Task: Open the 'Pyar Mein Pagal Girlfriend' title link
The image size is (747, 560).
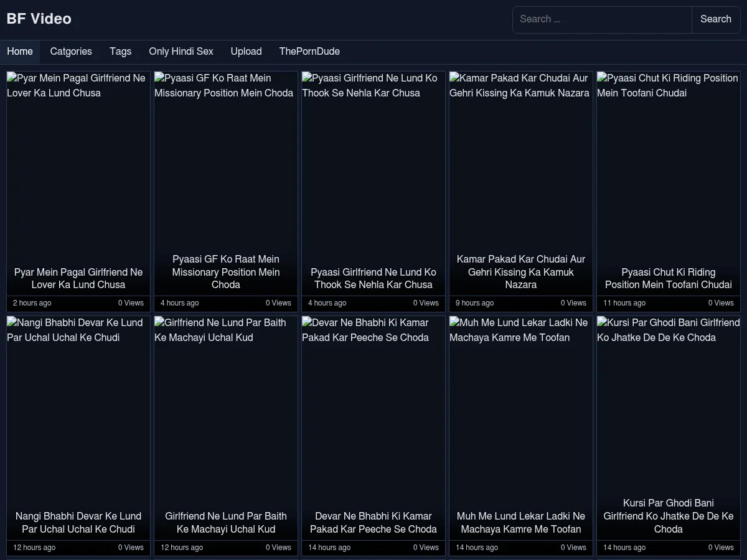Action: [x=78, y=278]
